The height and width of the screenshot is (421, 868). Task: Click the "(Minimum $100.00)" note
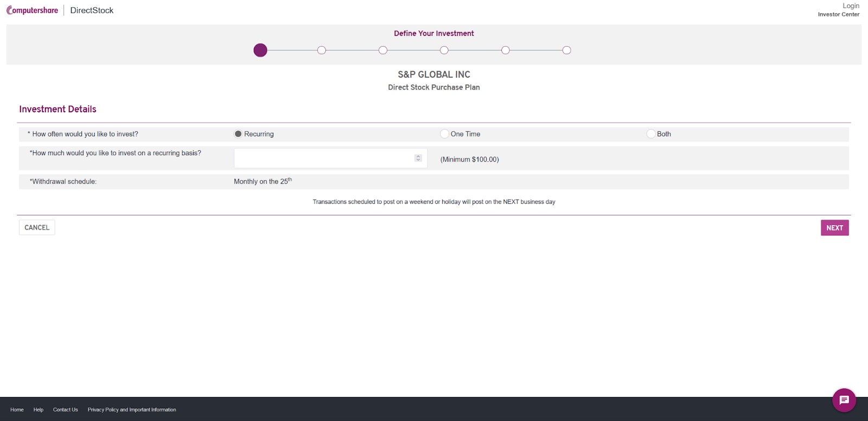[x=470, y=160]
